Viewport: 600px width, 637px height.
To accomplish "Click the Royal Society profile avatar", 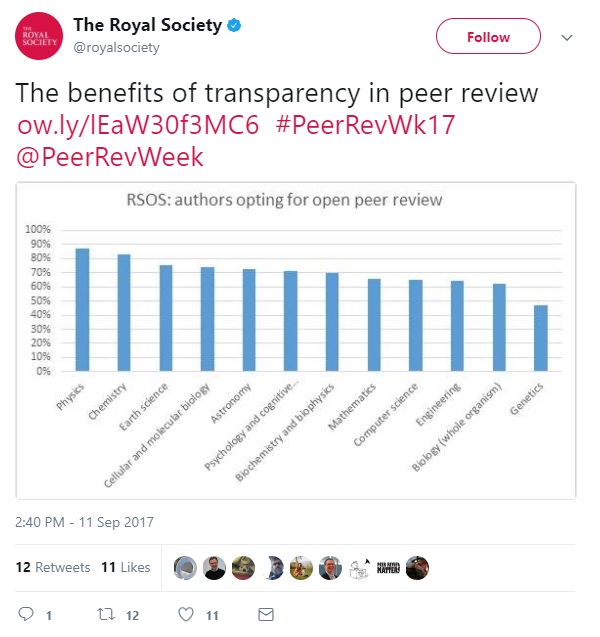I will point(39,37).
